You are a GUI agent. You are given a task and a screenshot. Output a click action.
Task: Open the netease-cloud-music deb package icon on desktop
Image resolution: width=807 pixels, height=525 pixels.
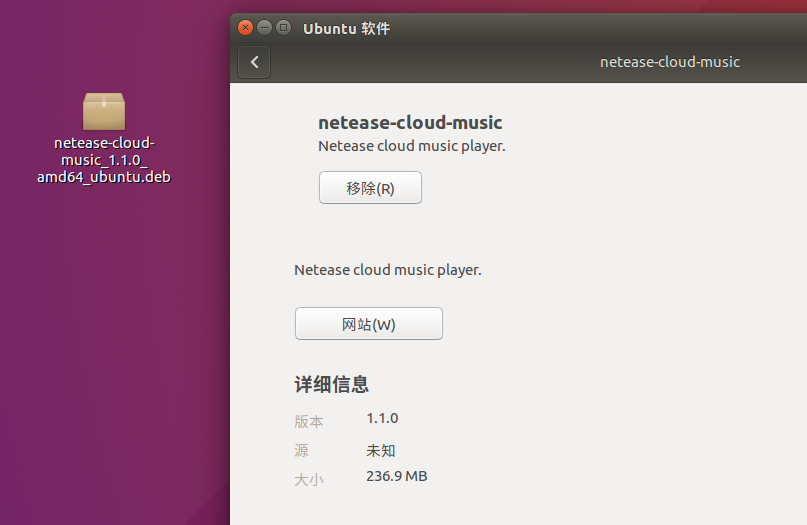(104, 111)
